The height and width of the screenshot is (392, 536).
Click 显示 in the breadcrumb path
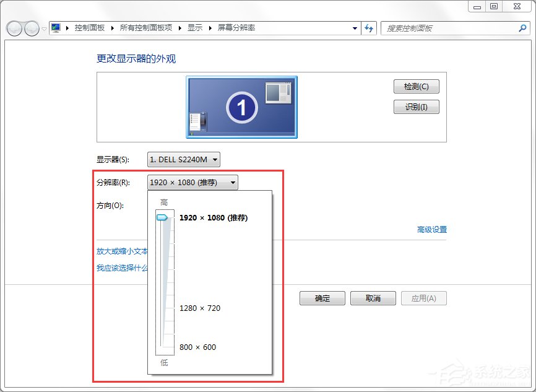coord(195,27)
